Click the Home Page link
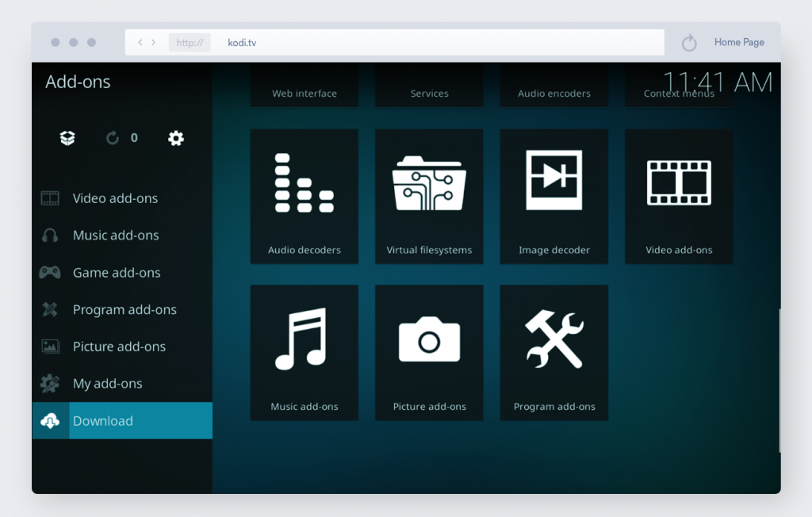The width and height of the screenshot is (812, 517). [739, 42]
